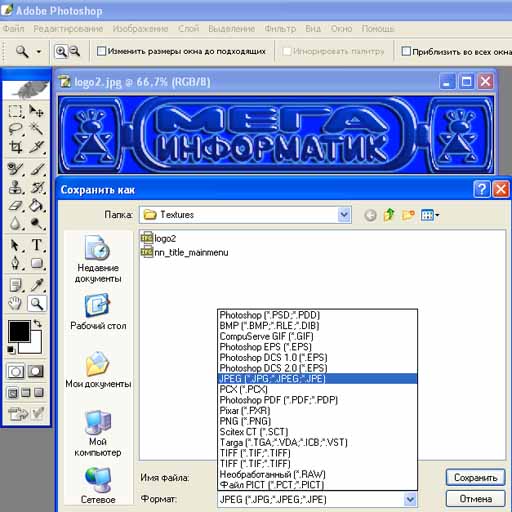
Task: Go up one folder level
Action: point(389,215)
